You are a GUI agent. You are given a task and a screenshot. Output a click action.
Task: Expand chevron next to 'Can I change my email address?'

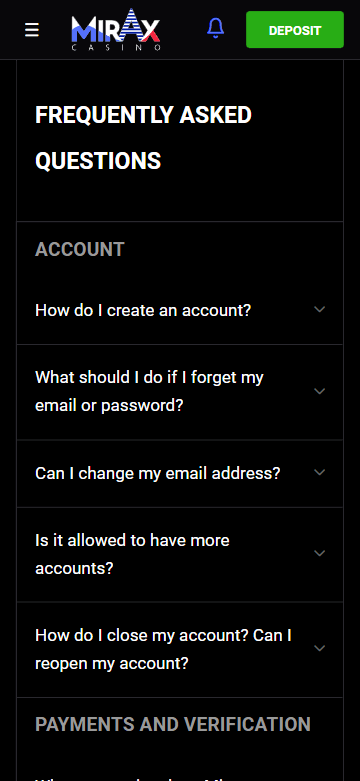pos(320,472)
